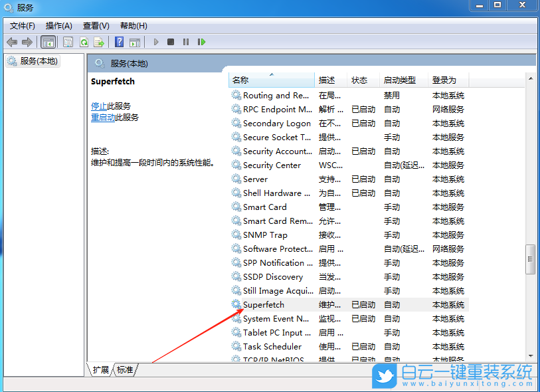Open the 查看 menu

point(95,26)
